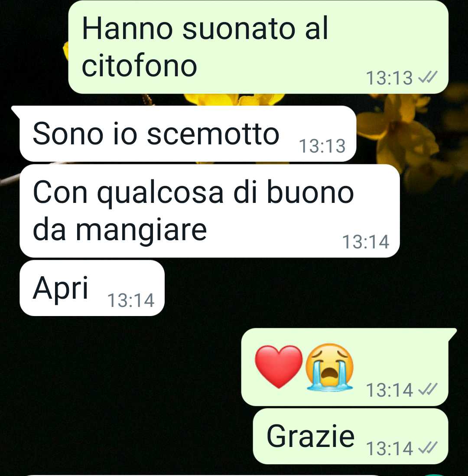Select the 'Grazie' message bubble
Viewport: 468px width, 476px height.
(x=351, y=436)
